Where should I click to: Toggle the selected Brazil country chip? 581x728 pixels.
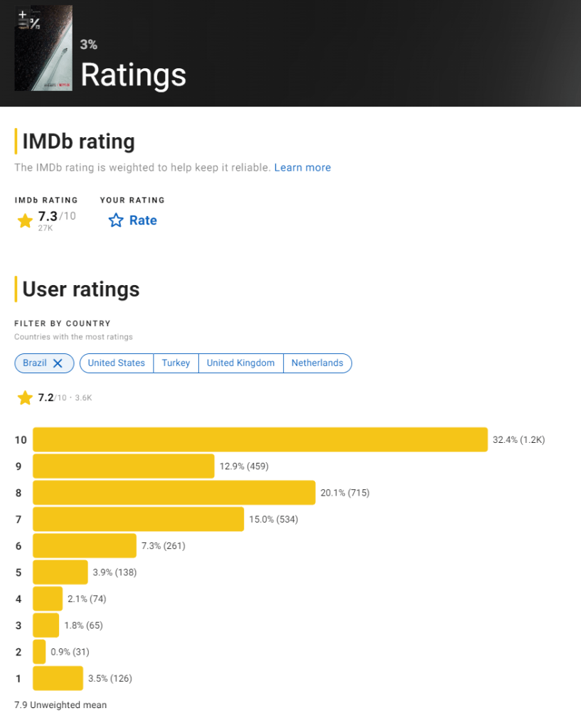click(44, 363)
